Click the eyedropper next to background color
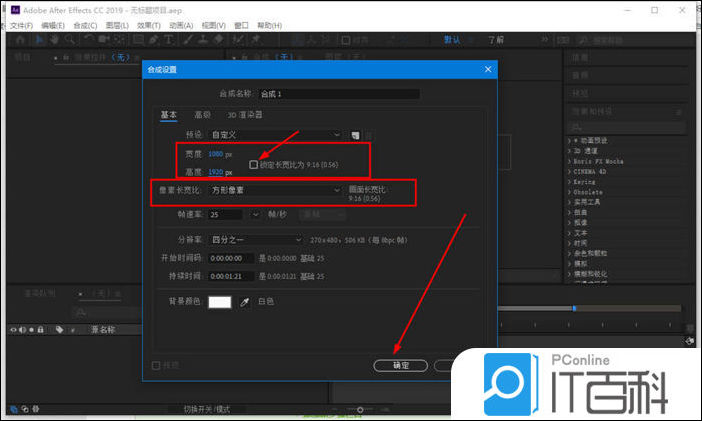Viewport: 702px width, 421px height. tap(244, 302)
